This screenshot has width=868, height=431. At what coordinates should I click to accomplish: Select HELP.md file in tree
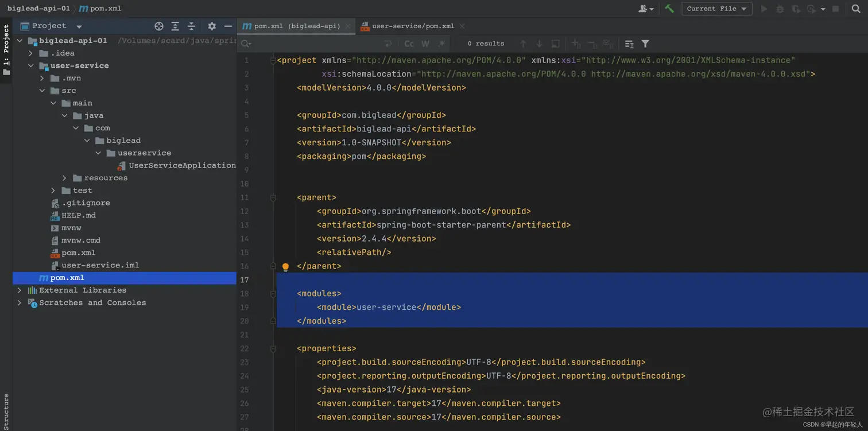click(73, 216)
